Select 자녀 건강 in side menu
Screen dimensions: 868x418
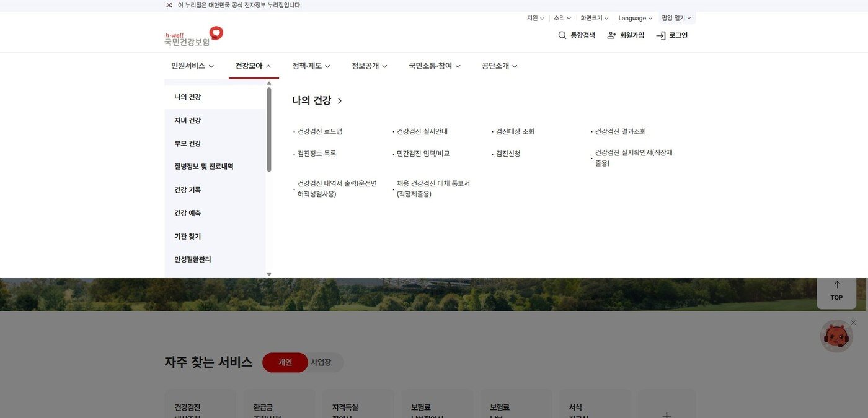(215, 120)
